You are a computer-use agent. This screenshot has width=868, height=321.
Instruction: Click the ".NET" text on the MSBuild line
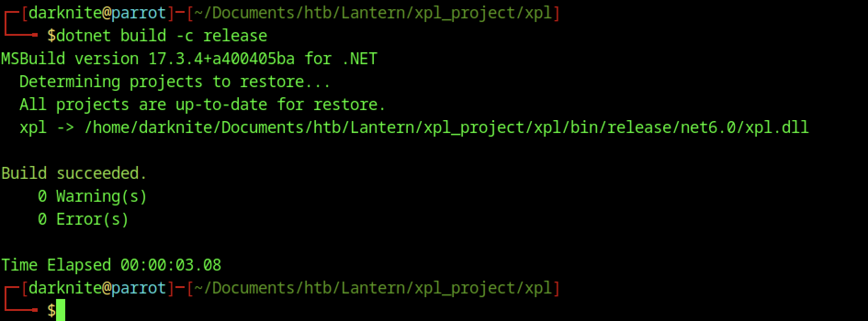(x=359, y=59)
